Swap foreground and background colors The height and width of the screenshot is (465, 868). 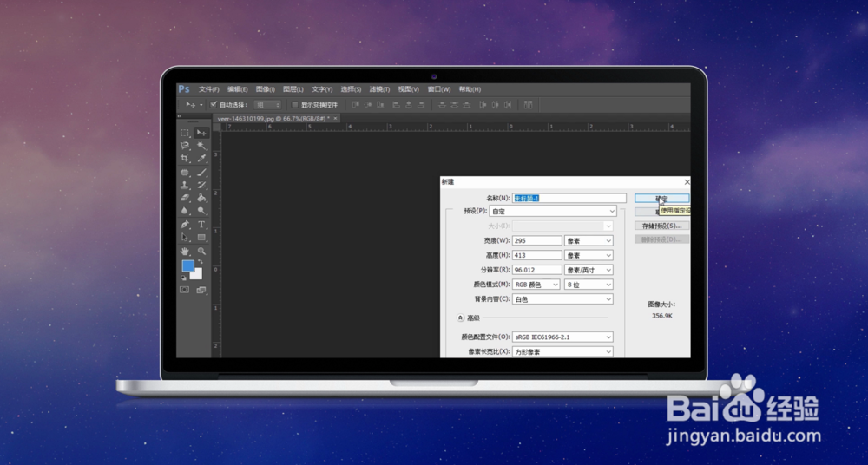(201, 262)
